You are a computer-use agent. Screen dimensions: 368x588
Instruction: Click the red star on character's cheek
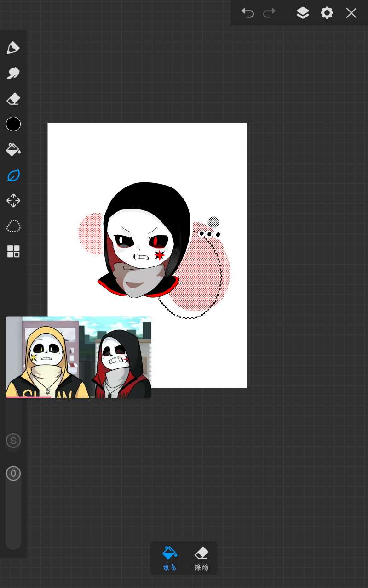[160, 255]
